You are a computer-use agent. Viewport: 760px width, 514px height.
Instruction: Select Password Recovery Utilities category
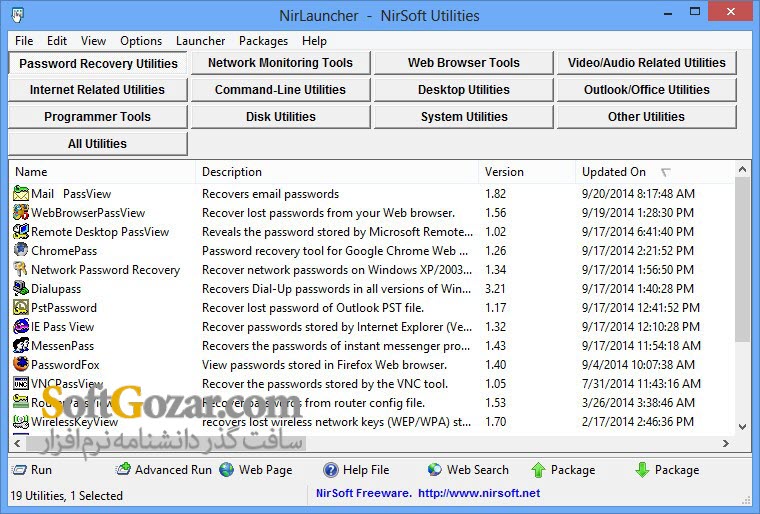[98, 63]
